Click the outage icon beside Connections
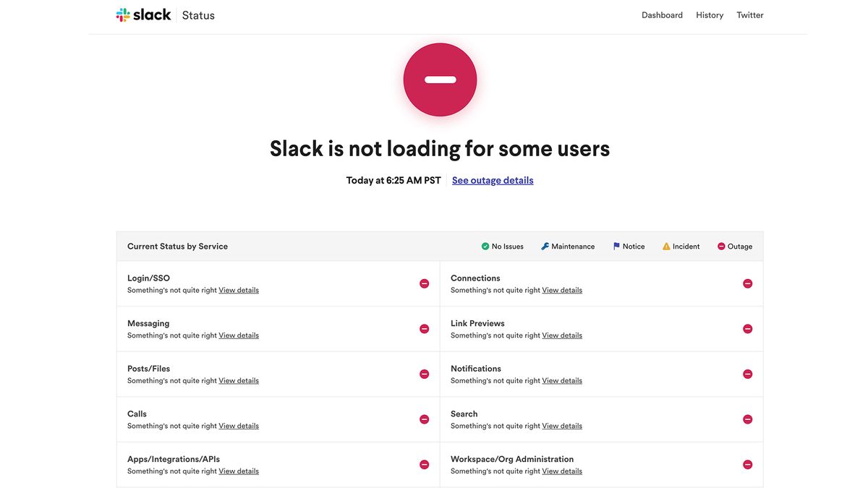The image size is (868, 488). 747,283
